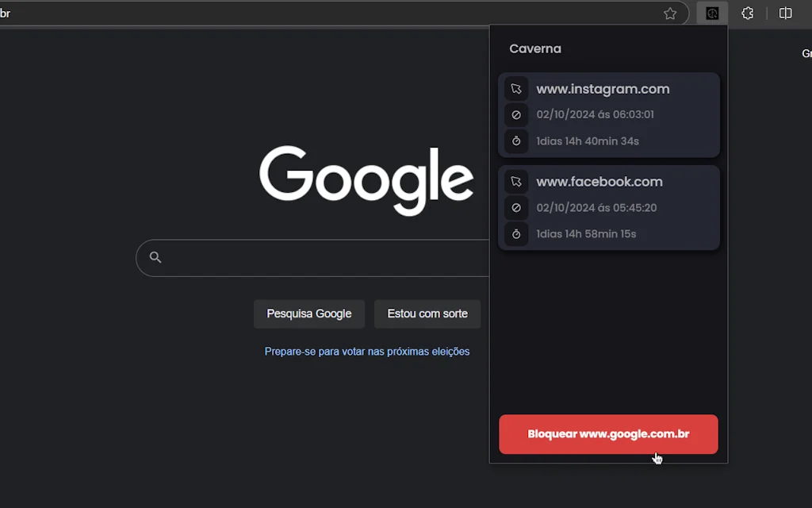This screenshot has height=508, width=812.
Task: Click the stopwatch icon in the Facebook card
Action: [x=516, y=234]
